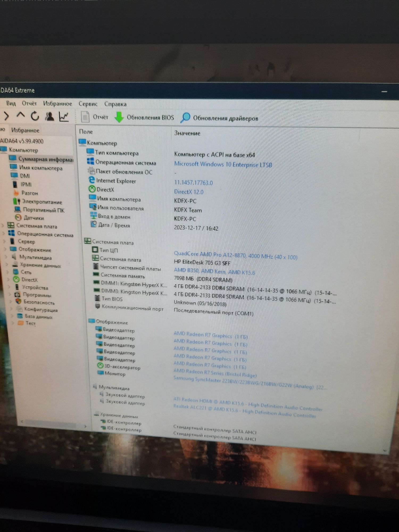The height and width of the screenshot is (532, 399).
Task: Open Samsung SyncMaster monitor link
Action: coord(250,383)
